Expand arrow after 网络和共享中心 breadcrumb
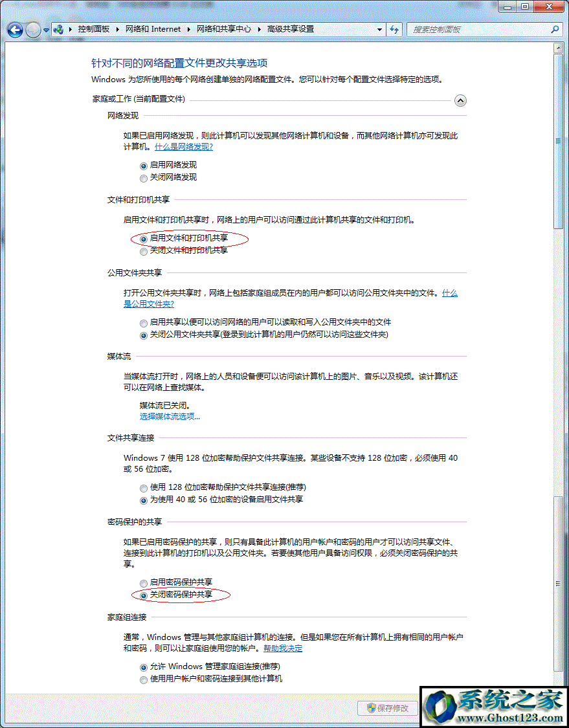This screenshot has width=569, height=728. point(259,29)
